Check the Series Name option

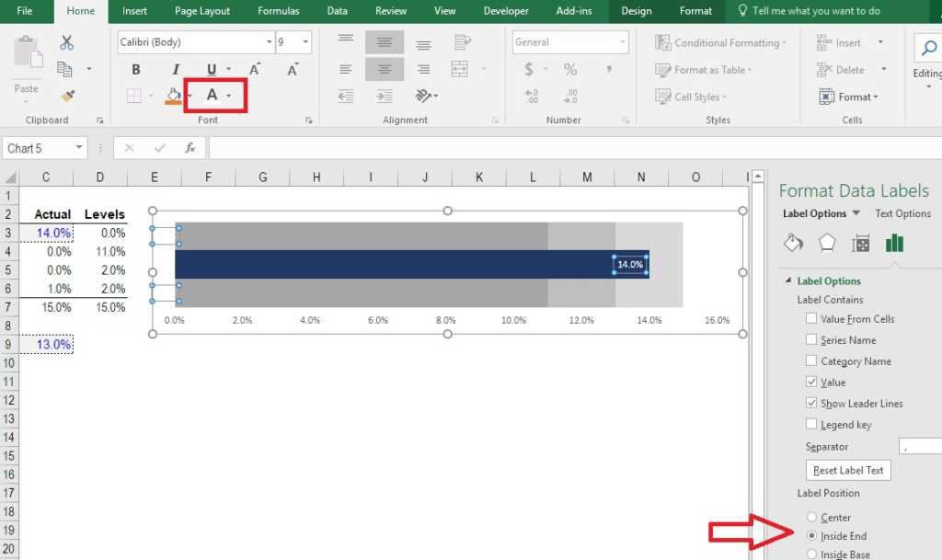coord(810,339)
